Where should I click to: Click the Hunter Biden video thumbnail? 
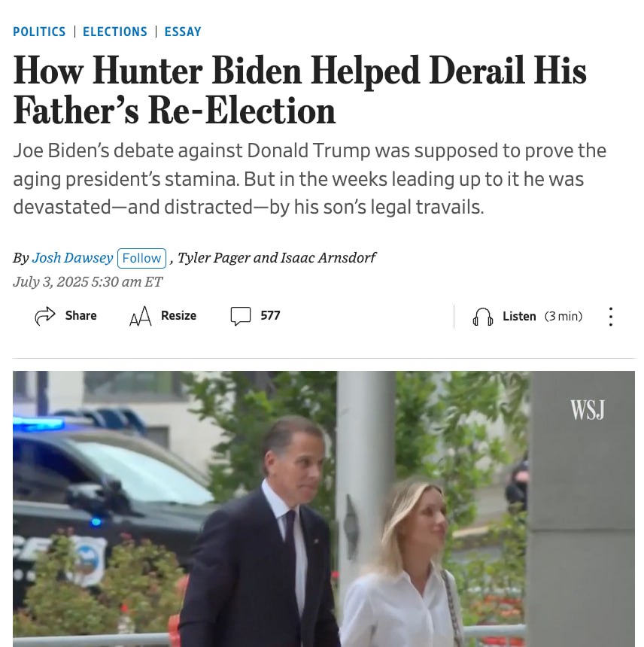click(324, 509)
